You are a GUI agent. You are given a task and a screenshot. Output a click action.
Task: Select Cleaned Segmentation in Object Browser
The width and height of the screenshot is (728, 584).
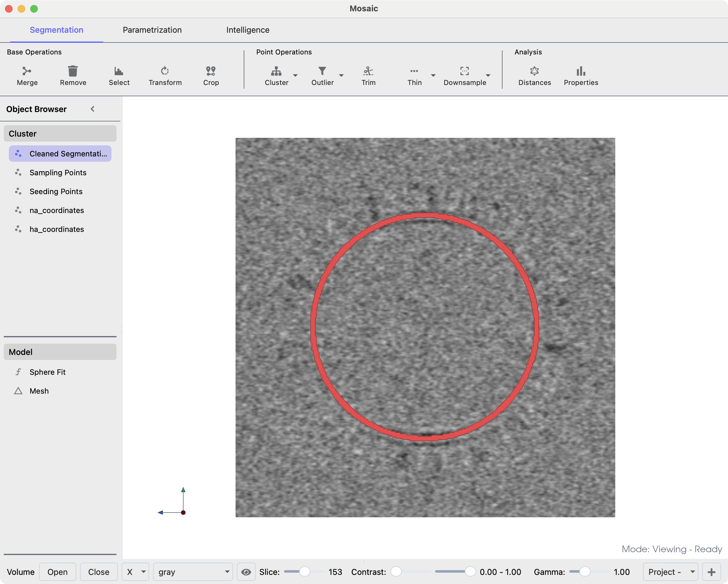coord(60,154)
